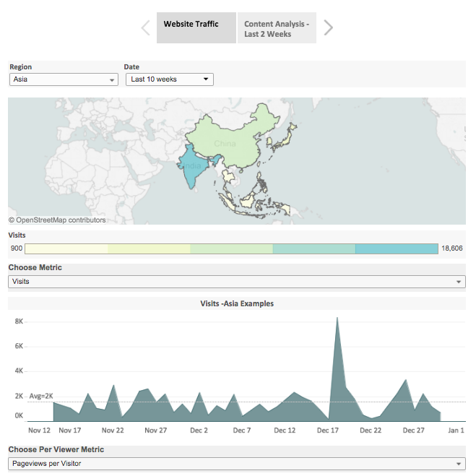
Task: Click the previous story point left arrow
Action: 145,28
